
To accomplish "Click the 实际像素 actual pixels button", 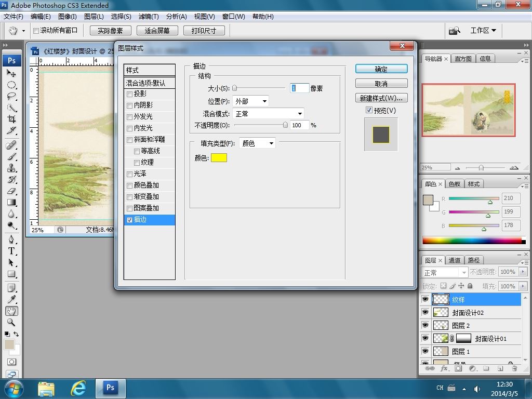I will click(111, 31).
